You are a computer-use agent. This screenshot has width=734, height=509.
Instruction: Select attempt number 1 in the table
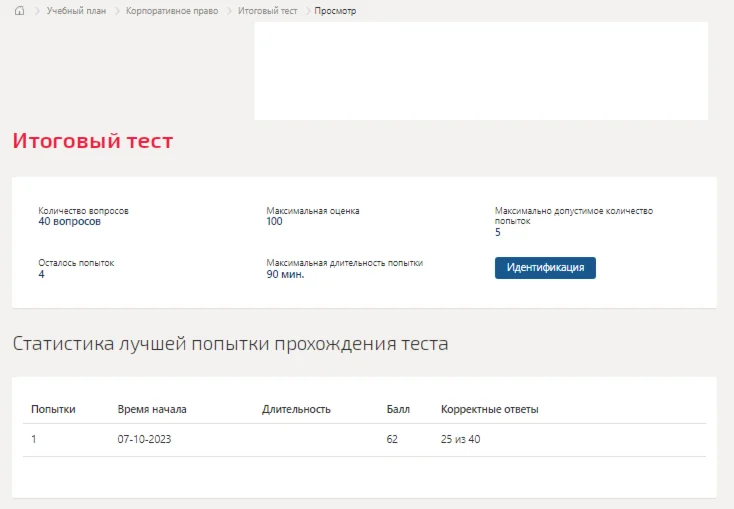coord(34,439)
